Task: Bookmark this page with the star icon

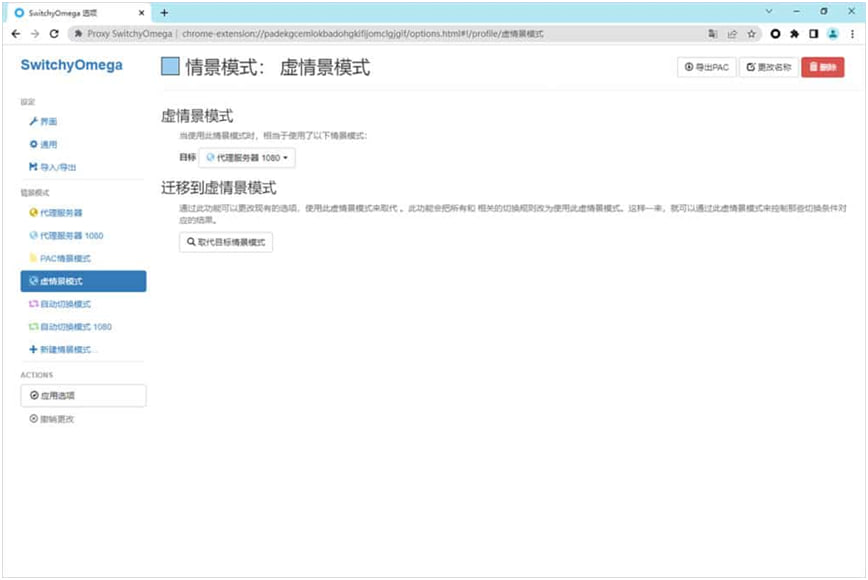Action: click(x=751, y=33)
